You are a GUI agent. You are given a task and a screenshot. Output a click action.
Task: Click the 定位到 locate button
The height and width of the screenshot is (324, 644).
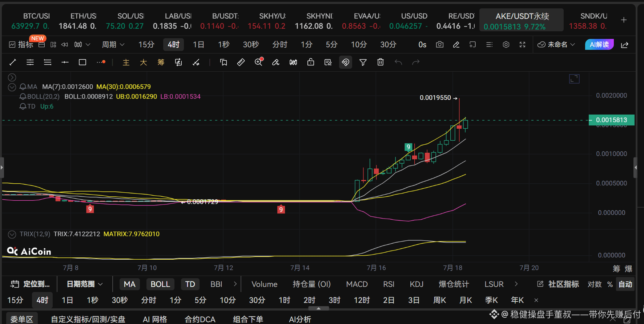[x=30, y=284]
